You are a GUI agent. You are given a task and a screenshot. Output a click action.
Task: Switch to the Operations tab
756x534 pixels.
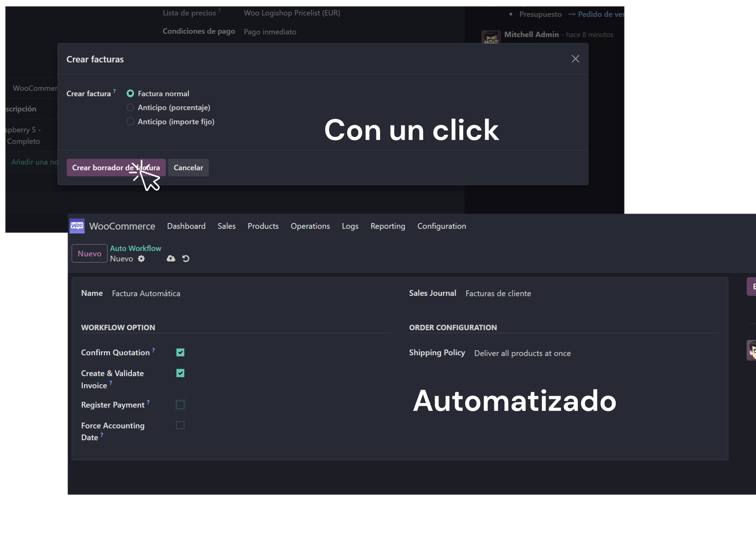[x=310, y=226]
